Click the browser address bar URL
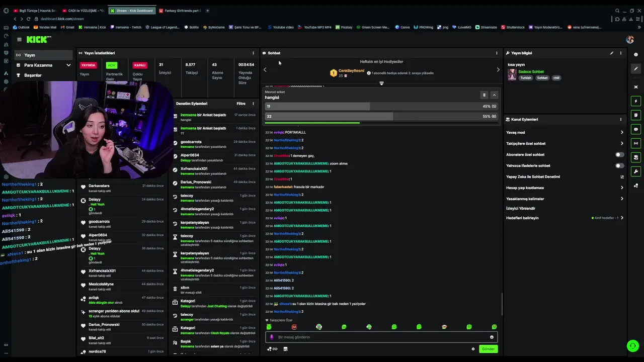This screenshot has height=362, width=644. pyautogui.click(x=62, y=19)
